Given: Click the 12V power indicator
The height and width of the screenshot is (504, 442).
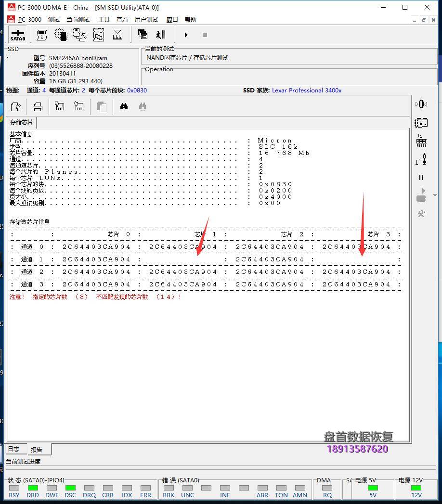Looking at the screenshot, I should pos(416,488).
